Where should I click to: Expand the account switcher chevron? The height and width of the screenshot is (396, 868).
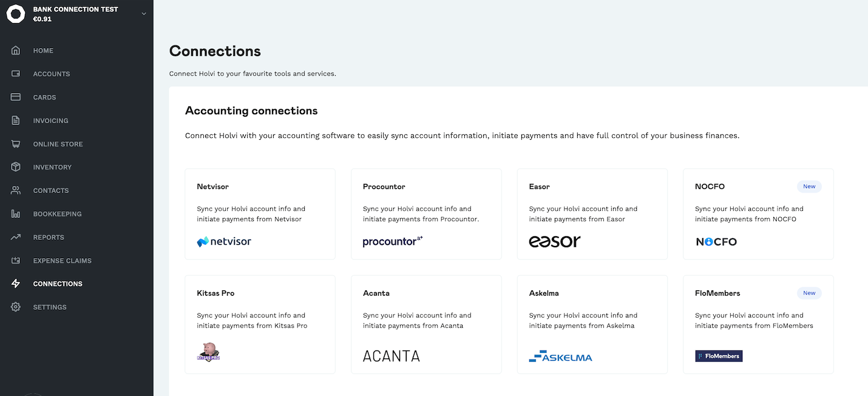[x=144, y=13]
